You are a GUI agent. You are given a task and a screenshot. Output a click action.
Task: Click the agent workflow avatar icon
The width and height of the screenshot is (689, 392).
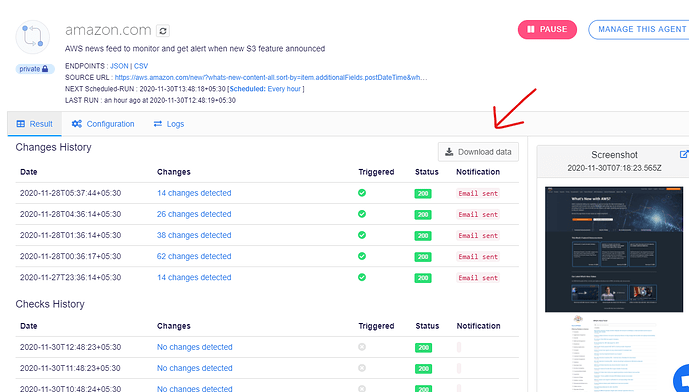pos(33,37)
